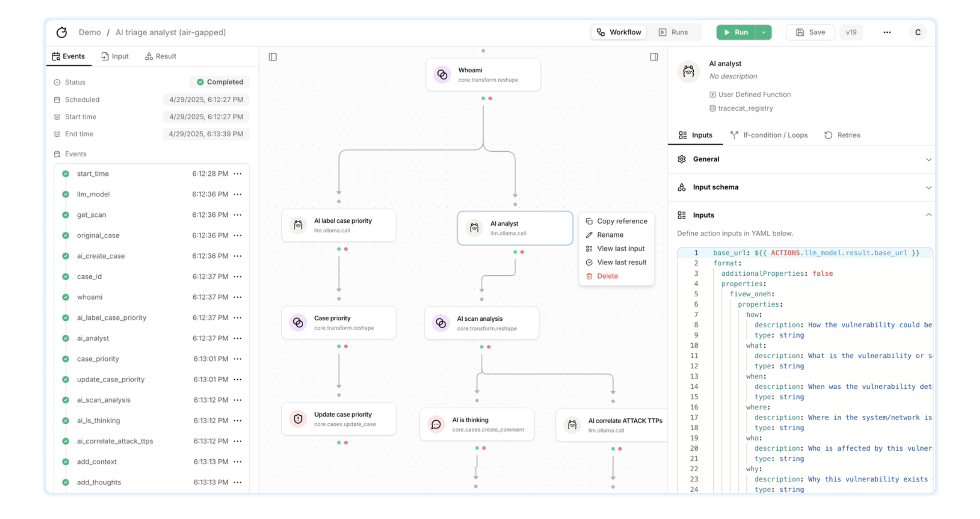Click the Tracecat logo icon
Screen dimensions: 980x519
[x=62, y=32]
